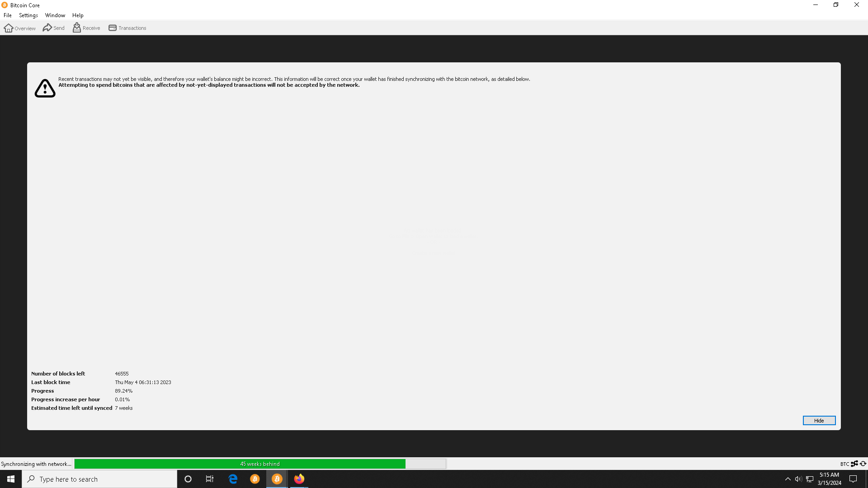The height and width of the screenshot is (488, 868).
Task: Click the 'Estimated time left until synced' label
Action: [71, 408]
